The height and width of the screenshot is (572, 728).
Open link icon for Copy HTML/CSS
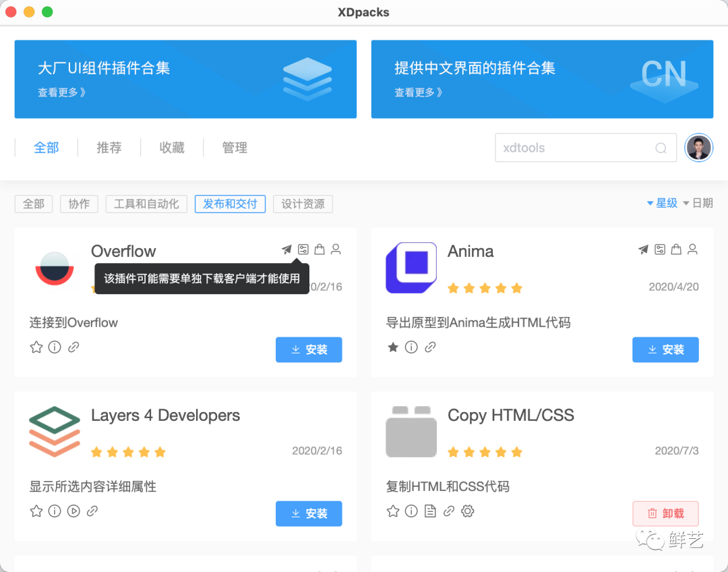[x=448, y=511]
